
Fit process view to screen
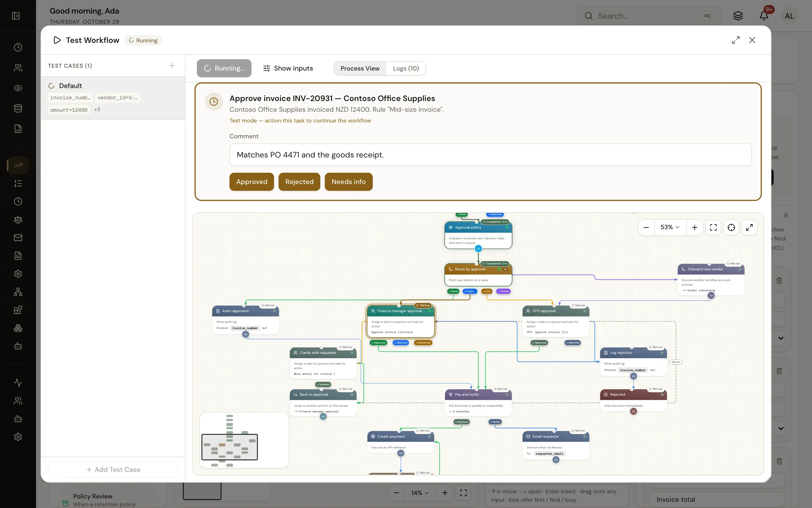713,227
